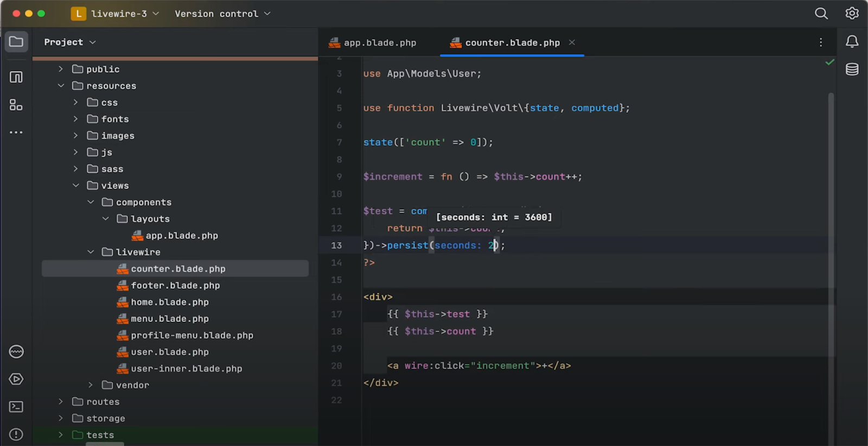Open IDE settings gear
The image size is (868, 446).
852,14
